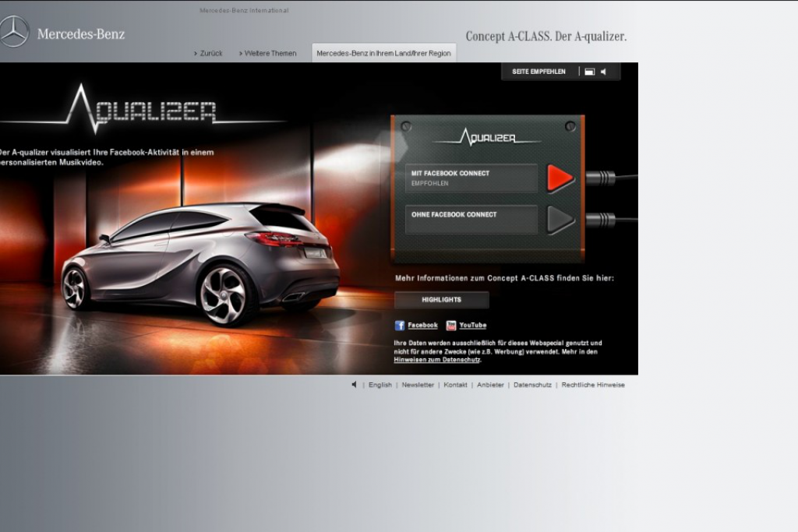Click the Highlights button
This screenshot has height=532, width=798.
[441, 300]
